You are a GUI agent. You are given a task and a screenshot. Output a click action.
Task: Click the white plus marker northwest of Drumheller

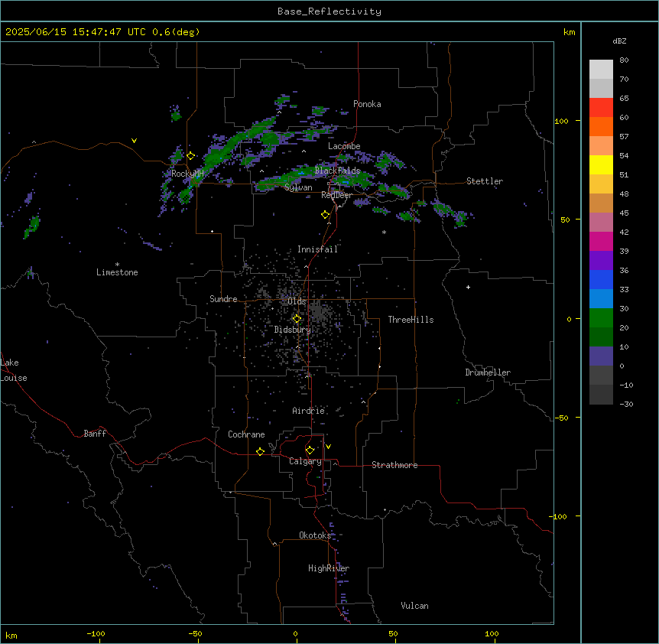click(468, 287)
